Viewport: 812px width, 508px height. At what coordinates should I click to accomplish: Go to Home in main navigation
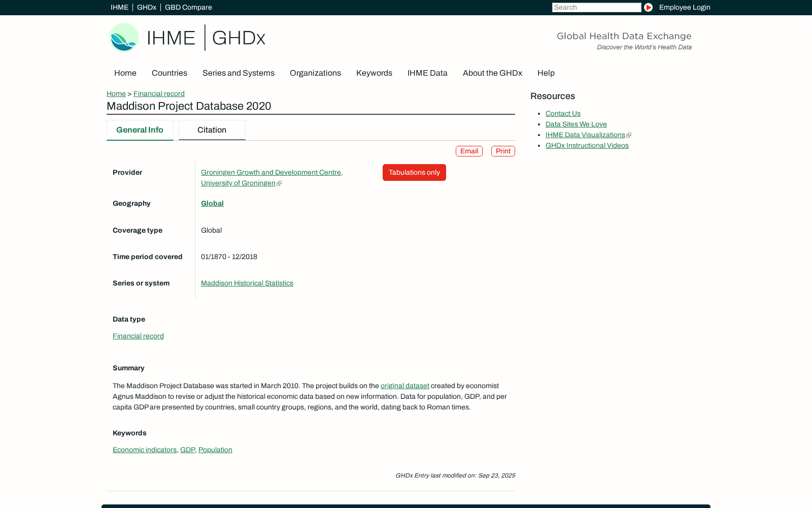coord(125,73)
